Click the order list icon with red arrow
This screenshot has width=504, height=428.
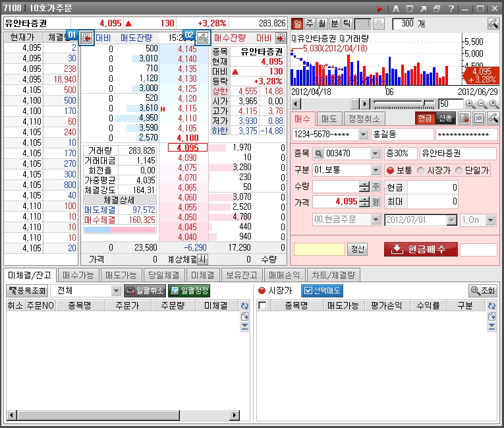pos(464,118)
